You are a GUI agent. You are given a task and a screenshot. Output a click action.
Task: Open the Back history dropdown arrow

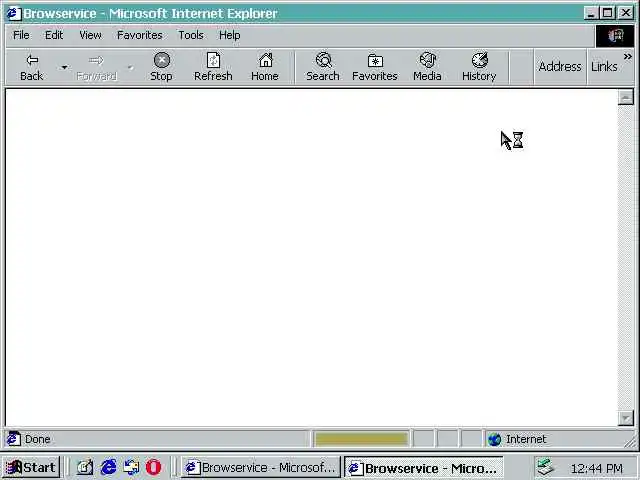[64, 67]
